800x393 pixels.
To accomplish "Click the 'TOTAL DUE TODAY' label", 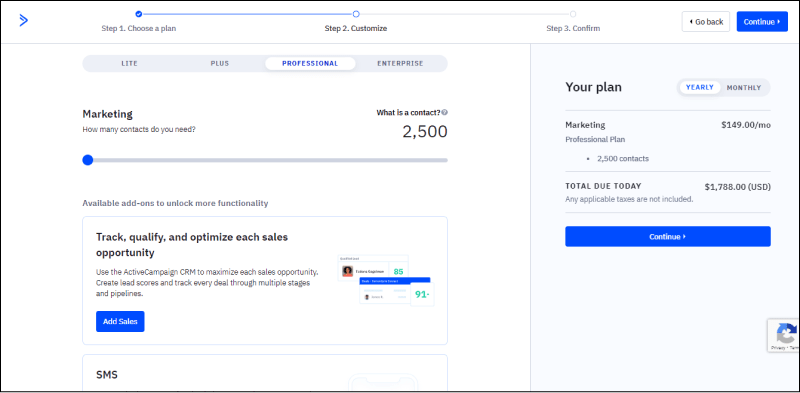I will (x=603, y=186).
